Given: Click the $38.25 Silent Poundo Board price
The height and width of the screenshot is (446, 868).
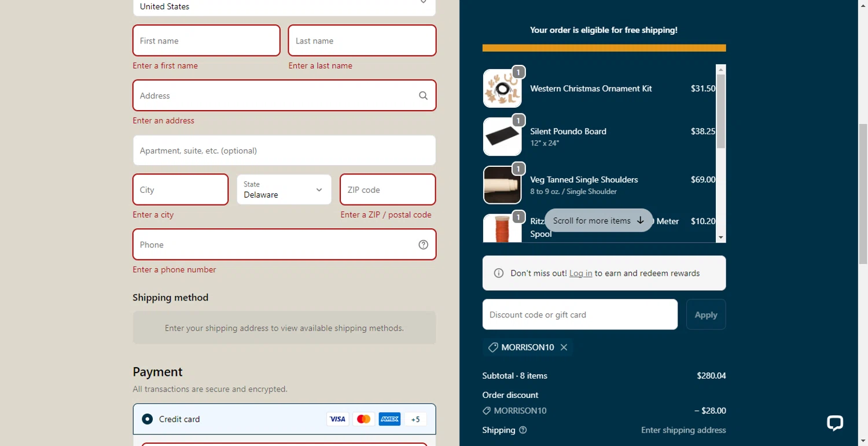Looking at the screenshot, I should pos(703,131).
